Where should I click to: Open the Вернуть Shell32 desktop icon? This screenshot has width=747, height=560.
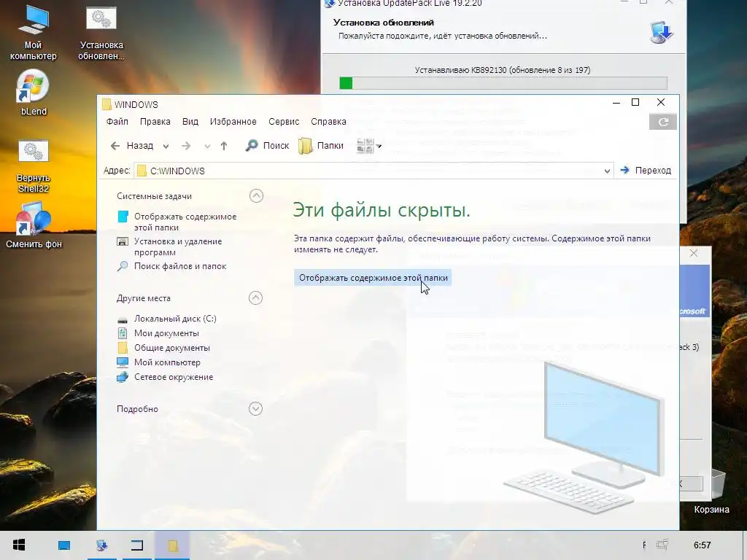34,167
